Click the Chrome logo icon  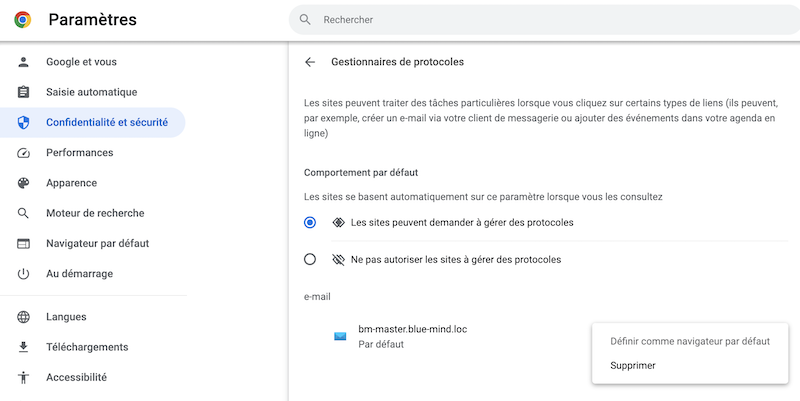pos(22,19)
